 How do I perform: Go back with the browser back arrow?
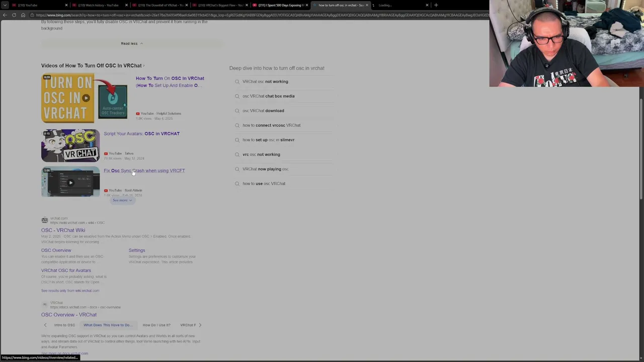(x=5, y=15)
